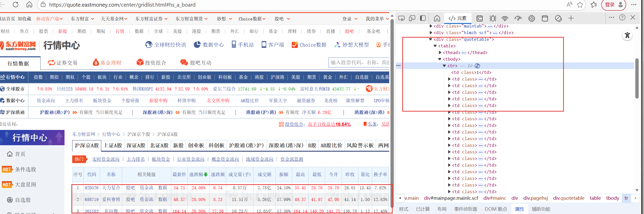The width and height of the screenshot is (644, 214).
Task: Click the address bar URL
Action: [x=122, y=5]
